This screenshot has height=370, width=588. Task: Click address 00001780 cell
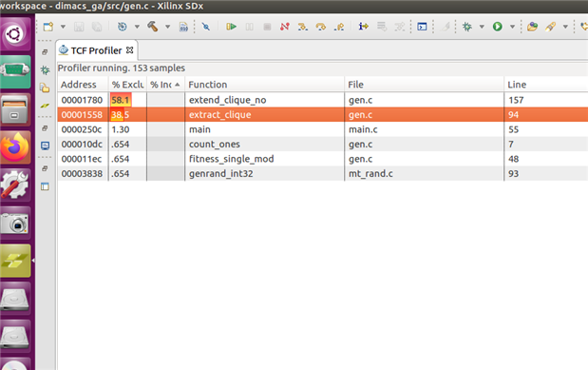pyautogui.click(x=82, y=100)
